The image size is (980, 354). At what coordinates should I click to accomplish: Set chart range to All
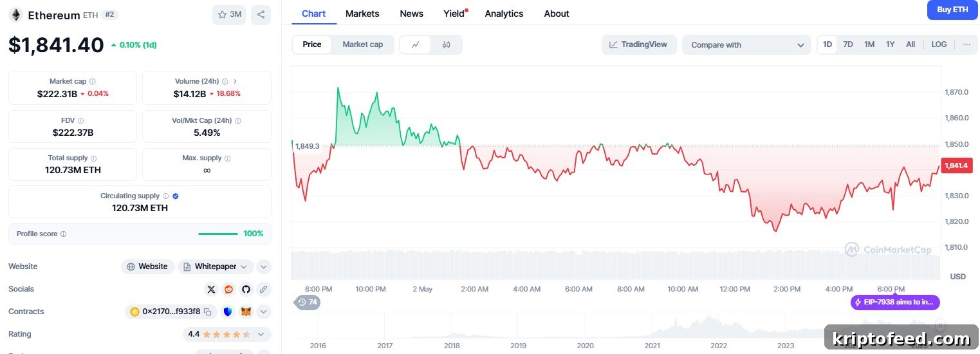click(x=911, y=44)
